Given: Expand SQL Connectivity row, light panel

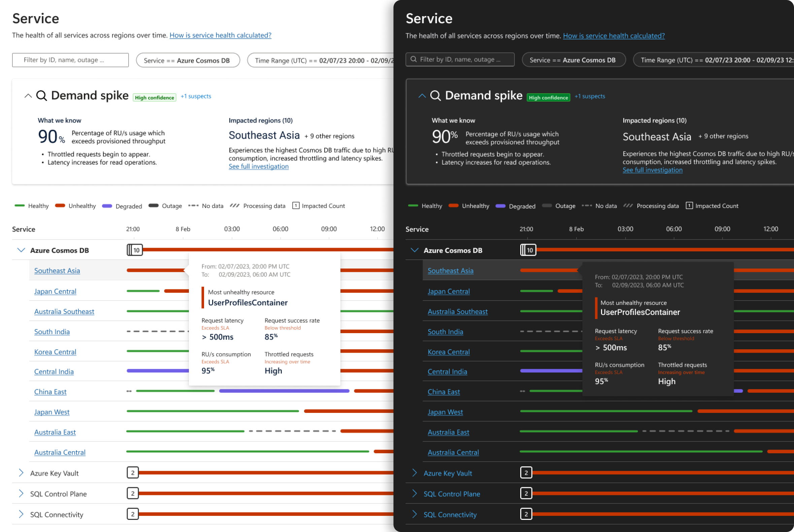Looking at the screenshot, I should pos(21,514).
